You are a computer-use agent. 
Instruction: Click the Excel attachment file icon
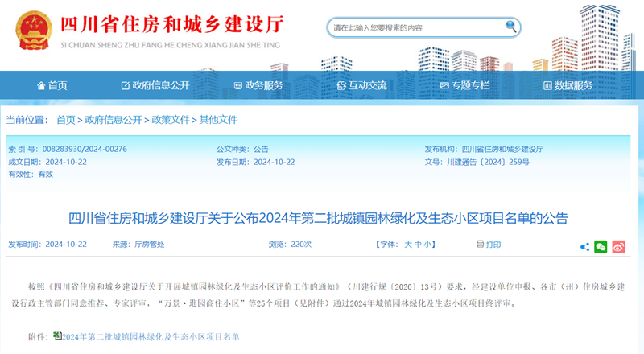(57, 335)
